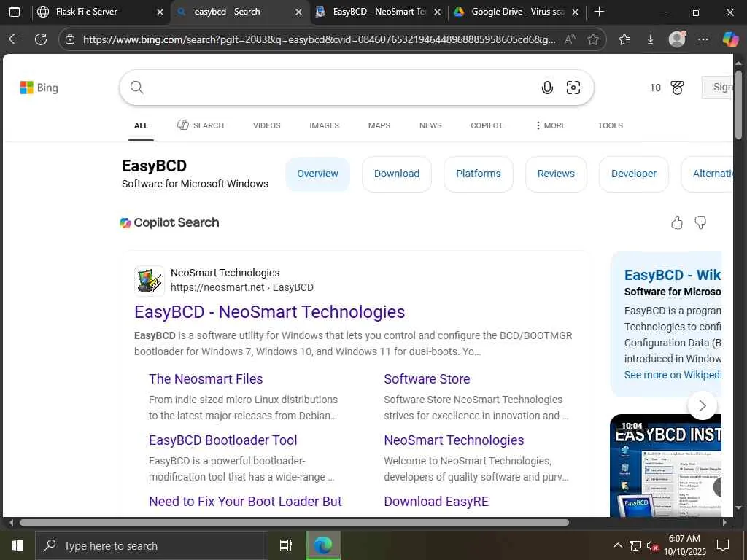The width and height of the screenshot is (747, 560).
Task: Click the Windows taskbar search box
Action: coord(152,545)
